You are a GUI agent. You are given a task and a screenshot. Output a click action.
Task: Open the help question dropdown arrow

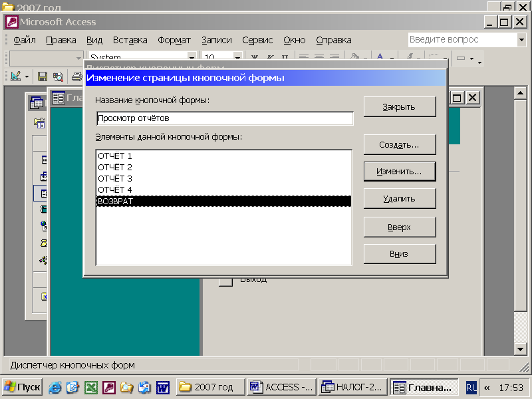521,40
